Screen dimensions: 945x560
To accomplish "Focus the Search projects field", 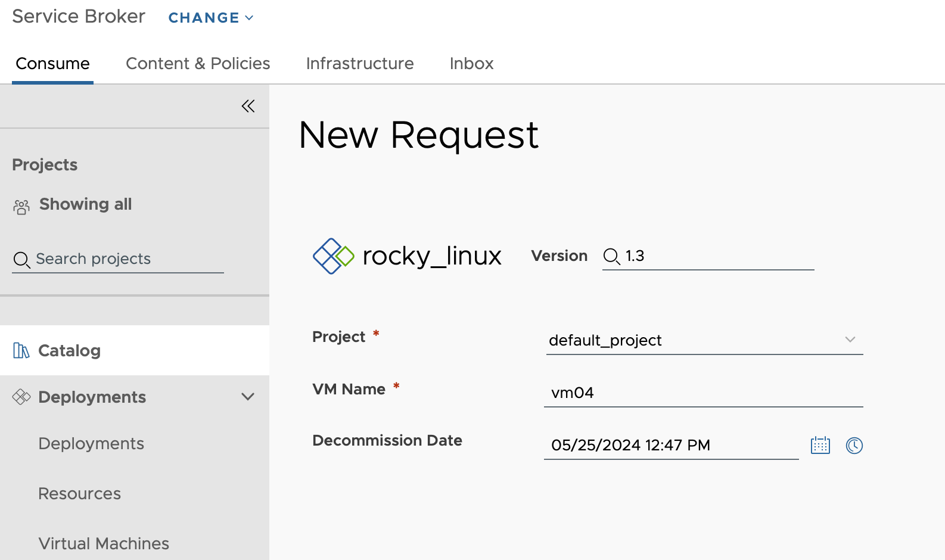I will [118, 259].
